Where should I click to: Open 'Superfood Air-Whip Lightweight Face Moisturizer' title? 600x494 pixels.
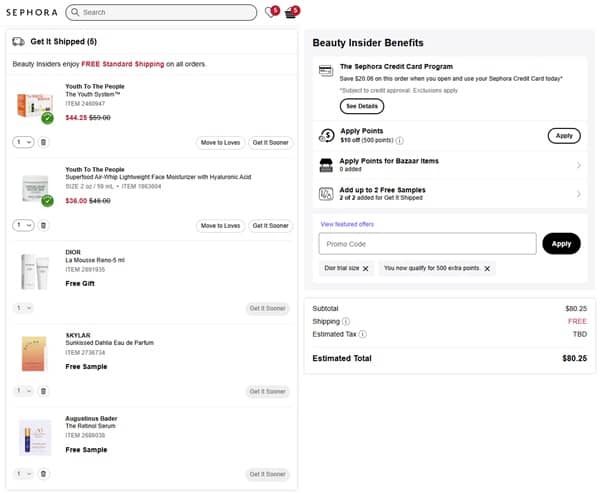[158, 177]
